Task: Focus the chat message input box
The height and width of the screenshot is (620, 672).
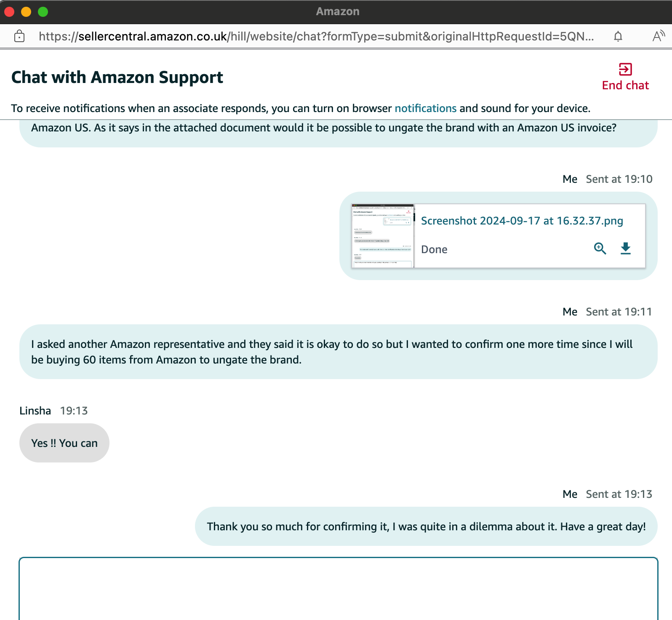Action: [x=338, y=588]
